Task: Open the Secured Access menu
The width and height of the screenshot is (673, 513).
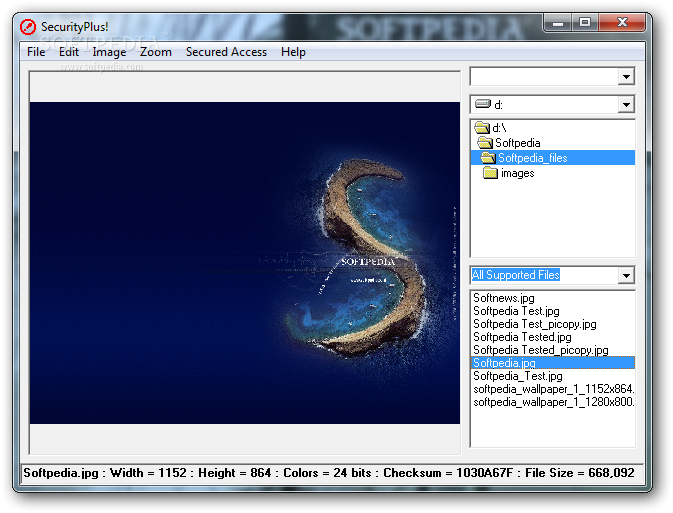Action: point(226,52)
